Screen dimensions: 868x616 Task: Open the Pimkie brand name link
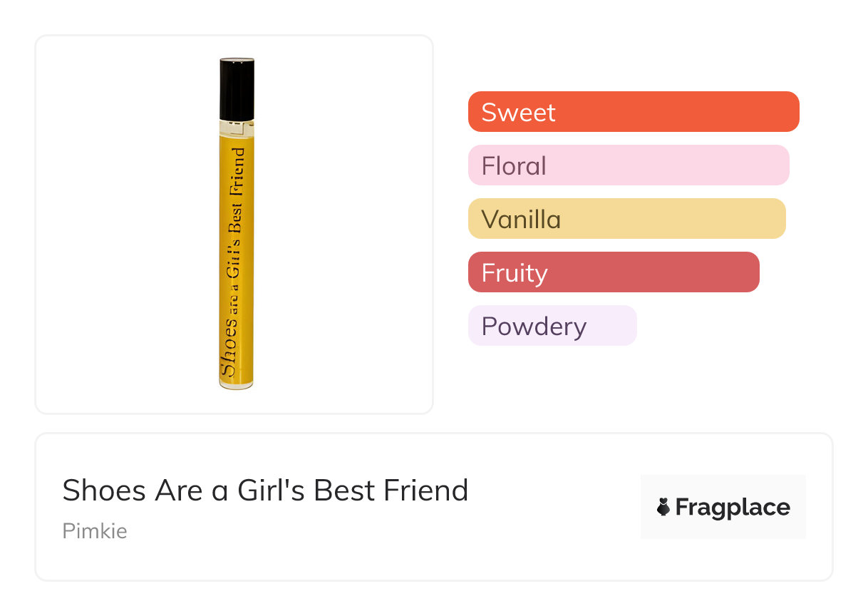[95, 531]
